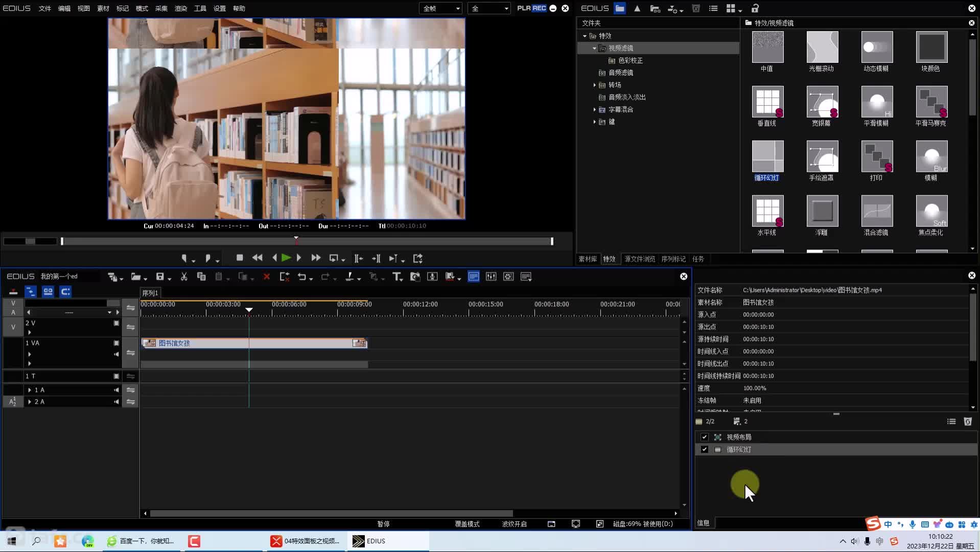The height and width of the screenshot is (552, 980).
Task: Click the open project folder icon
Action: coord(136,277)
